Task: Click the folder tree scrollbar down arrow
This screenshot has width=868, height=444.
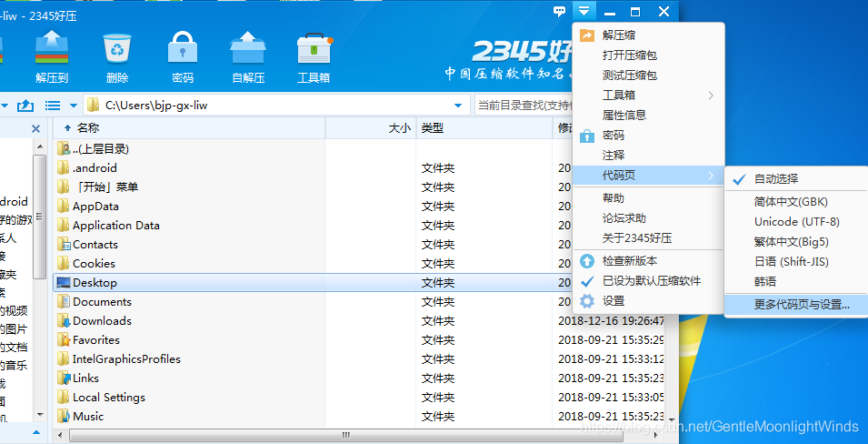Action: (40, 415)
